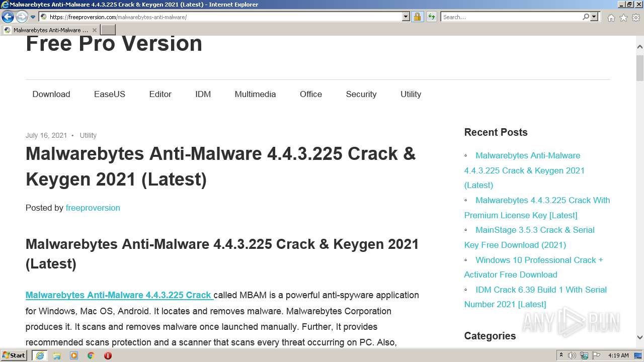
Task: Click the Search box in Internet Explorer
Action: tap(511, 17)
